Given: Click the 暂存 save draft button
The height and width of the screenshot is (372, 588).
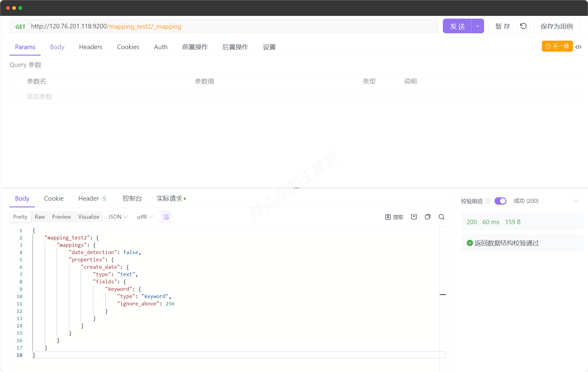Looking at the screenshot, I should pyautogui.click(x=503, y=26).
